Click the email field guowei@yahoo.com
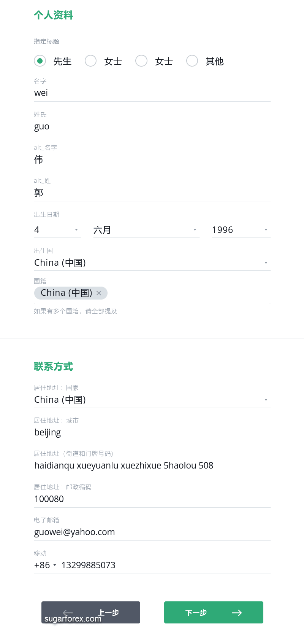 152,532
